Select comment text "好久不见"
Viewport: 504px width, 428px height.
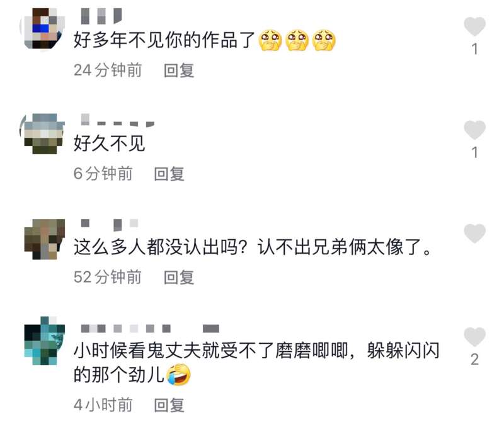pos(109,144)
